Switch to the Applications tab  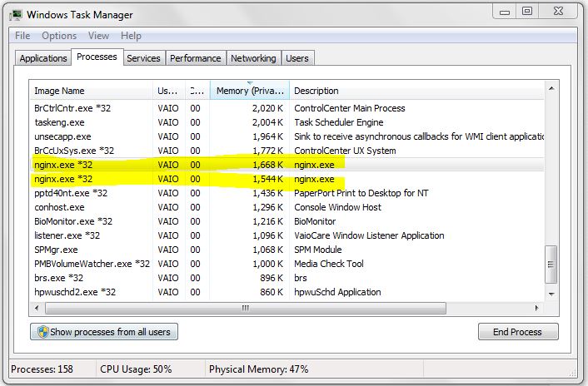click(x=43, y=58)
